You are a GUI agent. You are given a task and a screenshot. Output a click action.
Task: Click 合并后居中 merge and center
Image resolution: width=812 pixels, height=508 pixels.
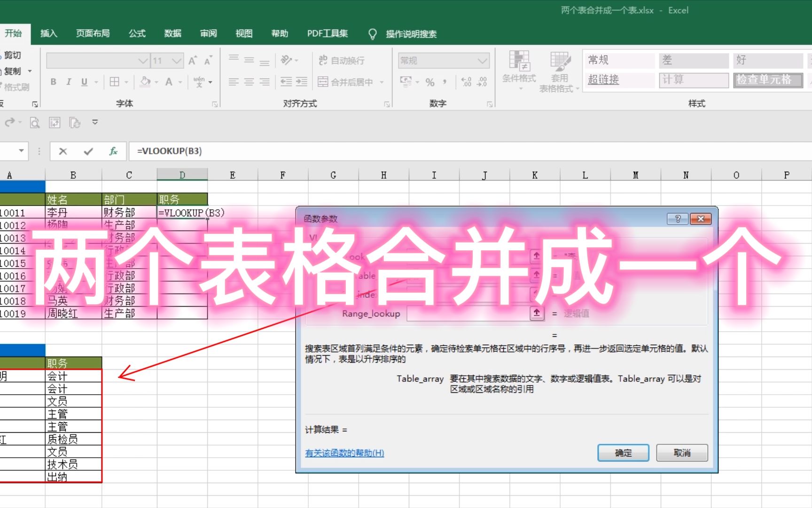(x=346, y=82)
